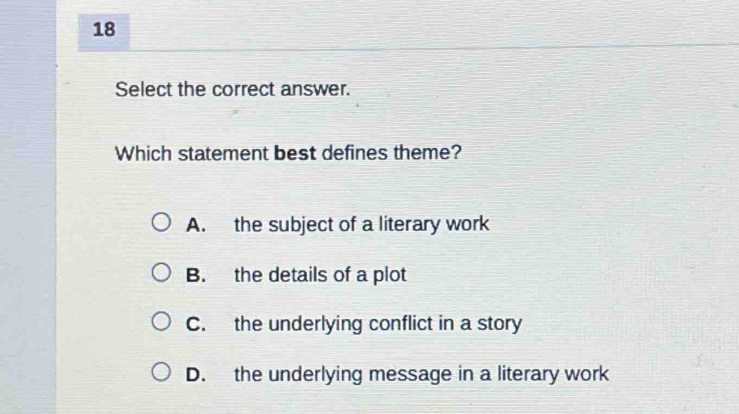Click "the underlying message in a literary work"
This screenshot has height=414, width=739.
[421, 375]
